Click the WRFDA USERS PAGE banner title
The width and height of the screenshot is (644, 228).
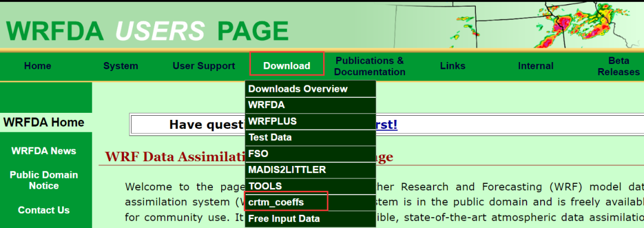pyautogui.click(x=147, y=31)
